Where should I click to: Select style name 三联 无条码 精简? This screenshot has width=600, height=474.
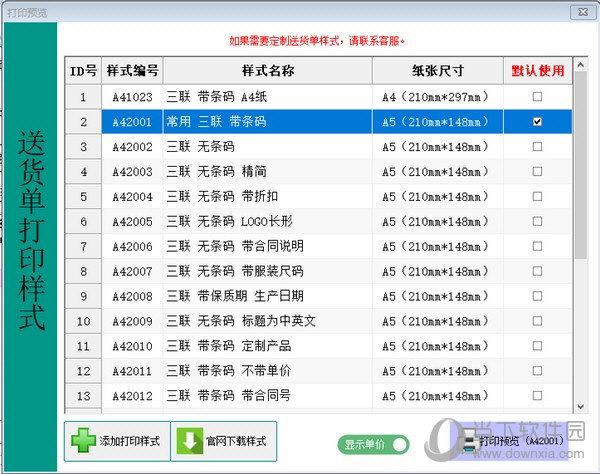click(x=217, y=171)
